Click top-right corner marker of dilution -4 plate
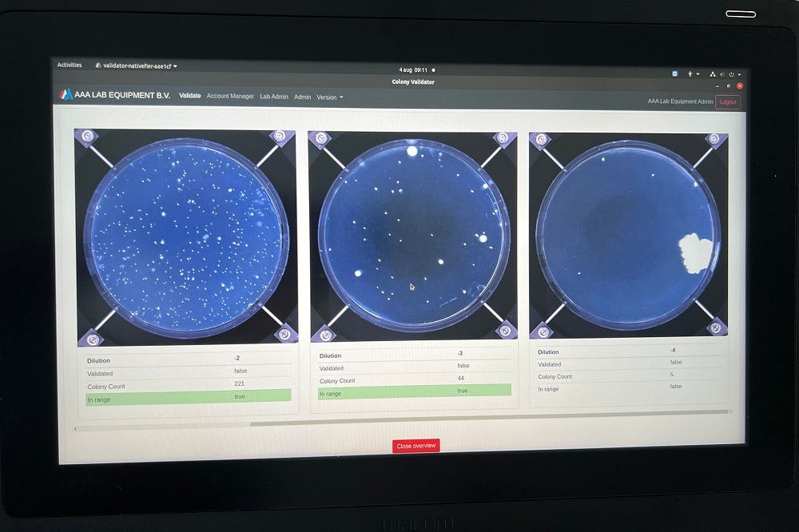This screenshot has height=532, width=799. coord(716,140)
